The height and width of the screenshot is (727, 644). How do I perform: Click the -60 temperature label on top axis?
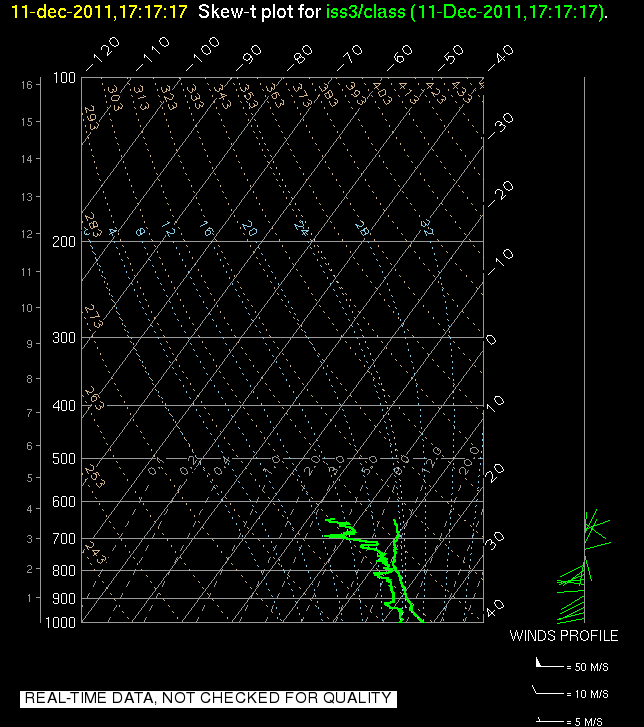[x=400, y=58]
